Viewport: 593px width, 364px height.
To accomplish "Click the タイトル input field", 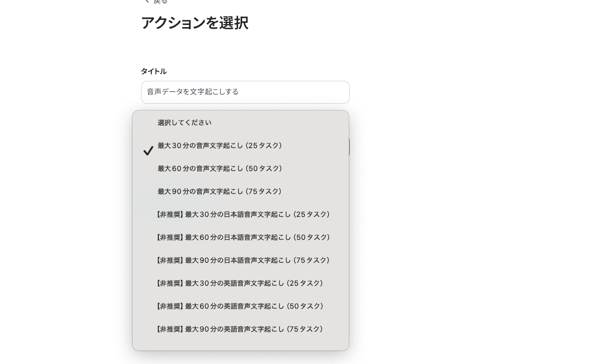I will [245, 92].
